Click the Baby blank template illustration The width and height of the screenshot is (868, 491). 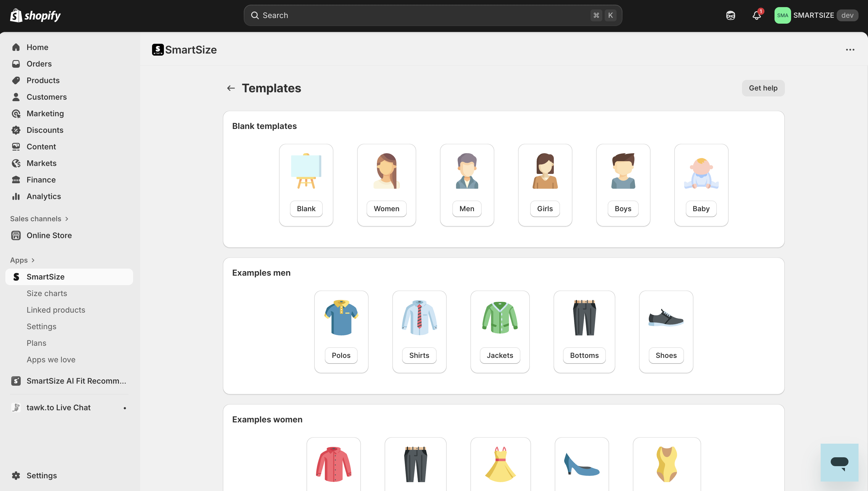pos(701,172)
